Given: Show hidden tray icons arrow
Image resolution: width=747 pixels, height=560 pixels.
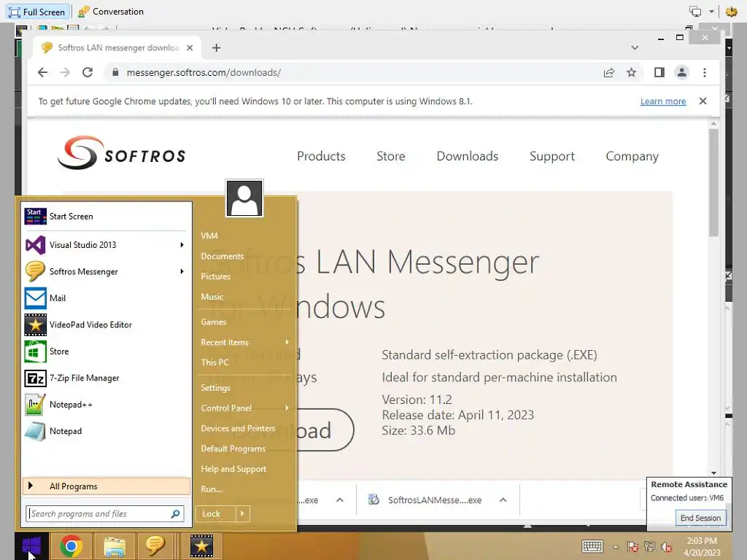Looking at the screenshot, I should (615, 547).
